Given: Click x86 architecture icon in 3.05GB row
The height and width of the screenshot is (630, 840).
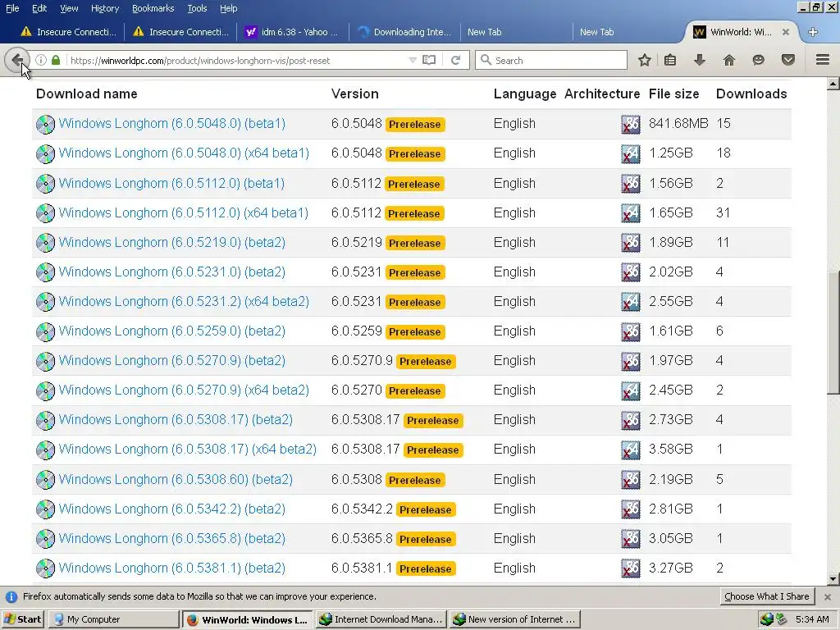Looking at the screenshot, I should click(x=631, y=539).
